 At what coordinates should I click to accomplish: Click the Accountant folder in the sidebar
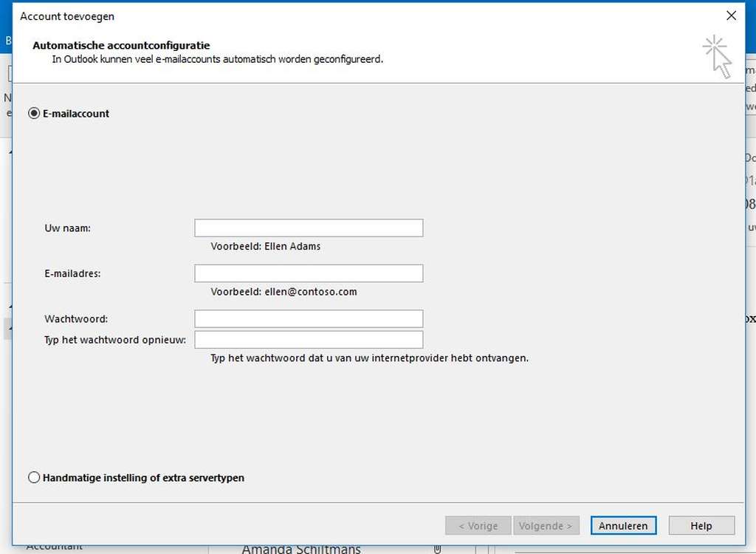coord(55,546)
